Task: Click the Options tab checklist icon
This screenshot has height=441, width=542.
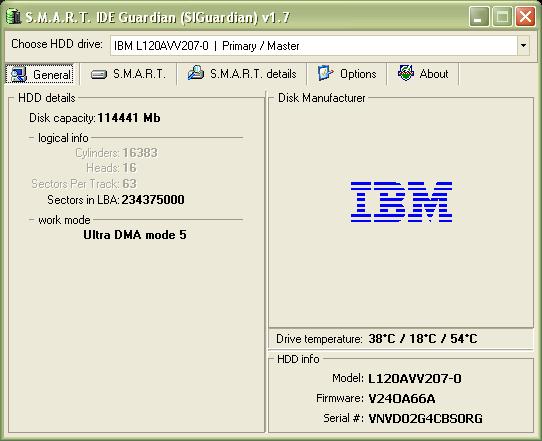Action: (325, 73)
